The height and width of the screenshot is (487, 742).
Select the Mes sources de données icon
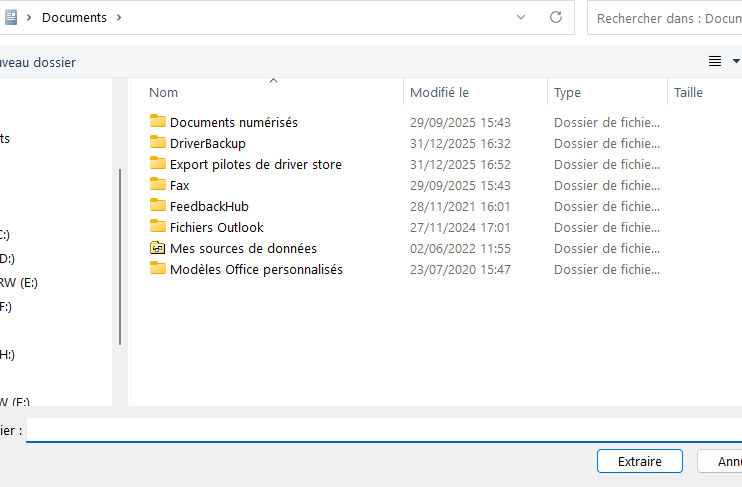coord(158,248)
